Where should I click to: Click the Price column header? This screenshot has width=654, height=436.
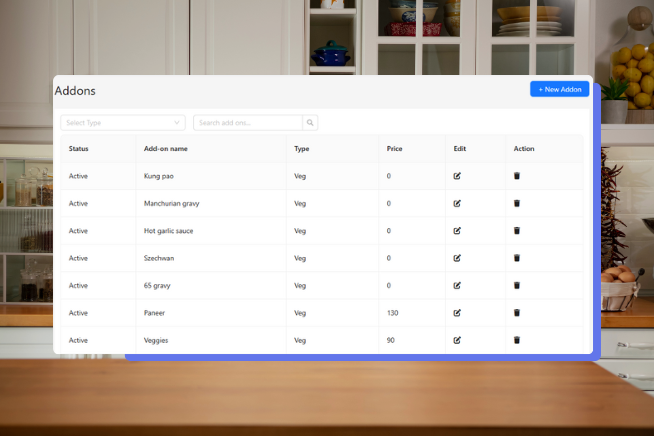point(395,149)
